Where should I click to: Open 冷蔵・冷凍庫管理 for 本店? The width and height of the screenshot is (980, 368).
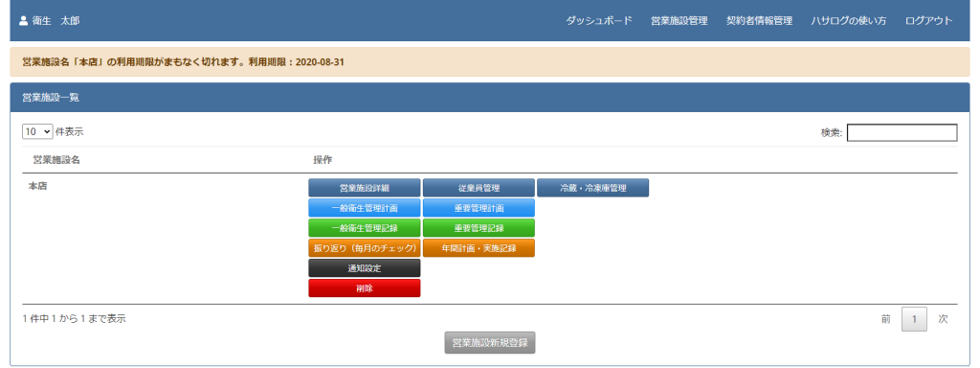click(593, 188)
